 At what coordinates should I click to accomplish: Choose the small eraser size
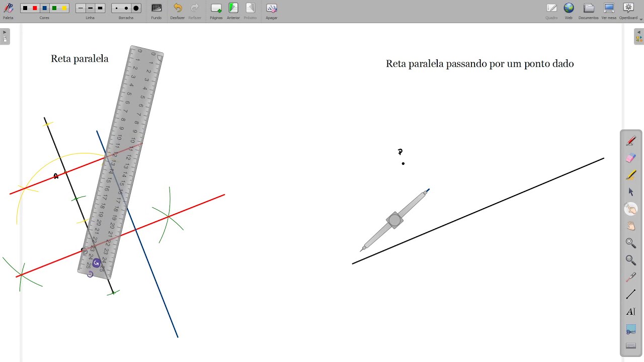pos(116,8)
